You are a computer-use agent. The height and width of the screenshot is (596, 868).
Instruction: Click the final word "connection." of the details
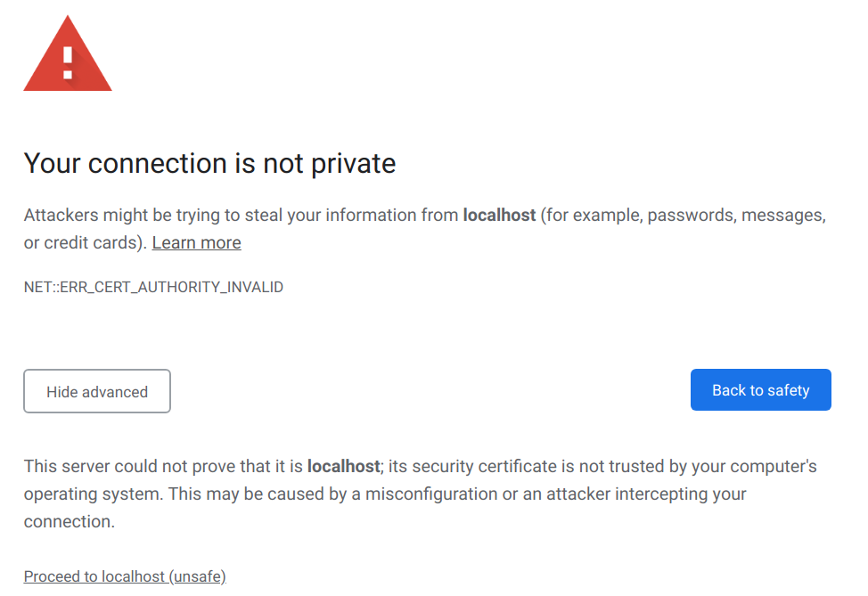click(x=70, y=522)
